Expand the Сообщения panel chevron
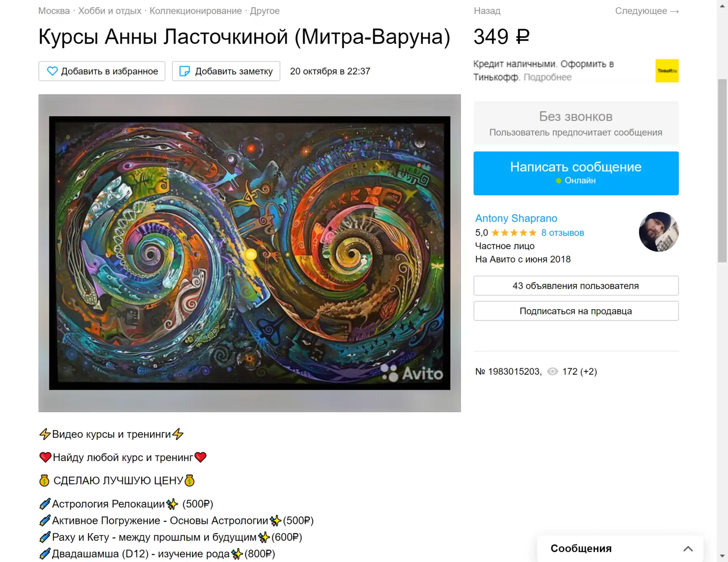 [x=688, y=549]
